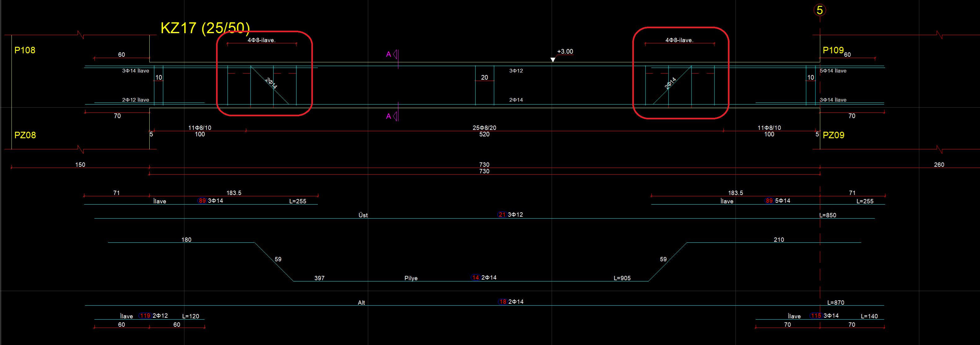Select the PZ08 column label
This screenshot has width=980, height=345.
tap(25, 135)
